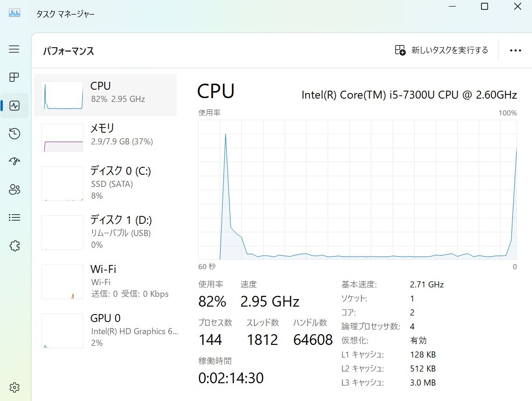Select ディスク 0 (C:) item
The image size is (532, 401).
(106, 183)
